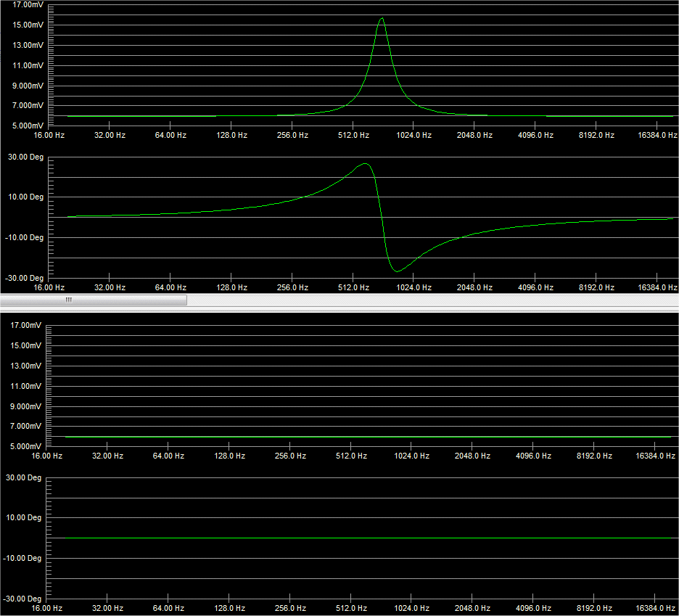Click the negative phase minimum on the upper phase curve
This screenshot has height=616, width=679.
coord(397,271)
